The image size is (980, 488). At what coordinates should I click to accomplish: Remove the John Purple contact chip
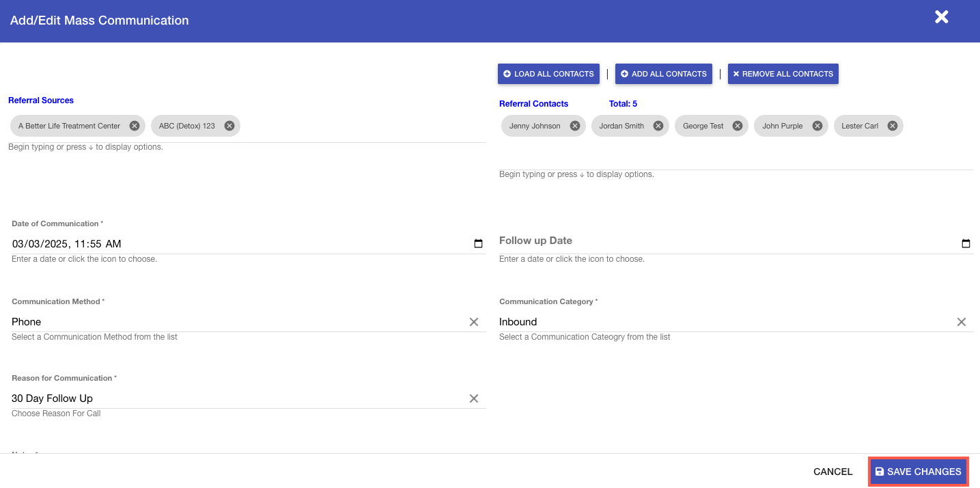pyautogui.click(x=817, y=126)
